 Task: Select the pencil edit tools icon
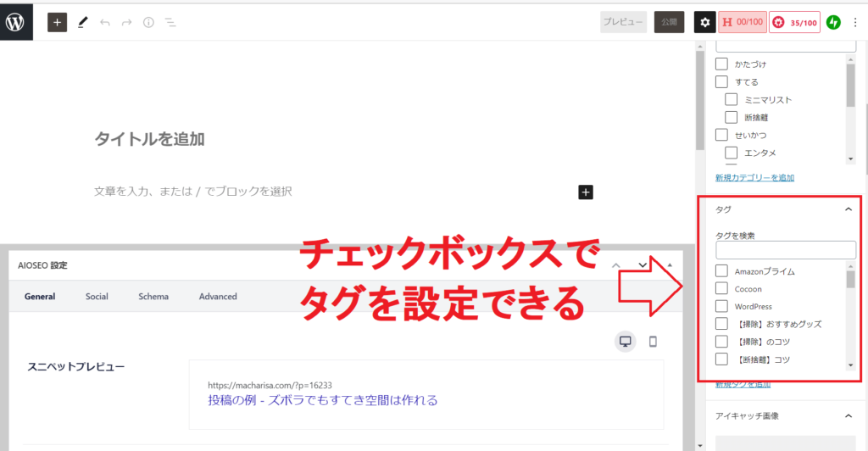pos(82,23)
